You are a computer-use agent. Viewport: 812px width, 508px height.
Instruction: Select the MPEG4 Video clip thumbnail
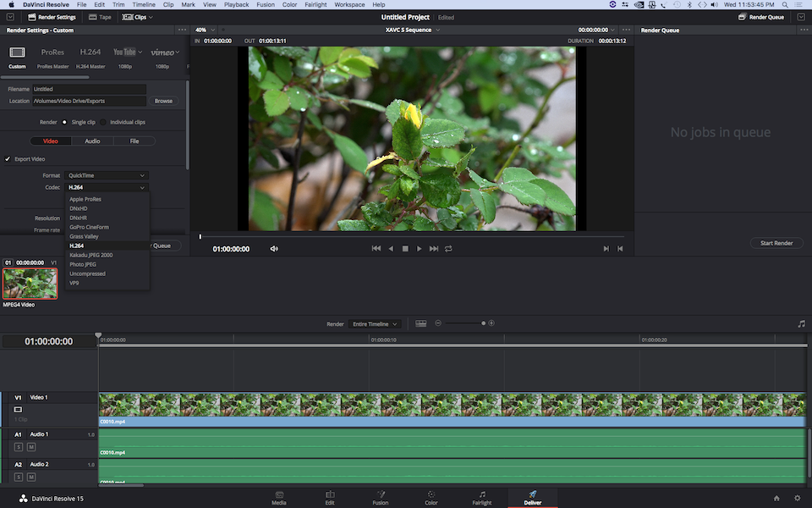30,284
